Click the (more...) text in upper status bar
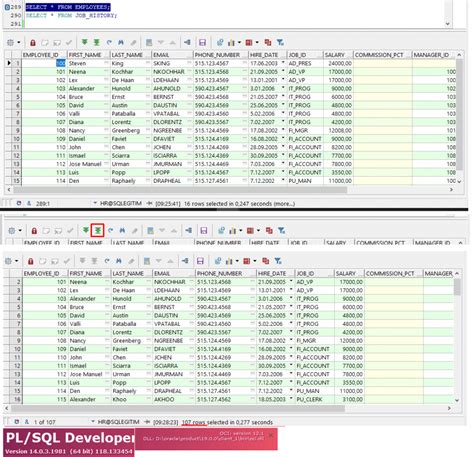The height and width of the screenshot is (457, 474). (x=284, y=203)
